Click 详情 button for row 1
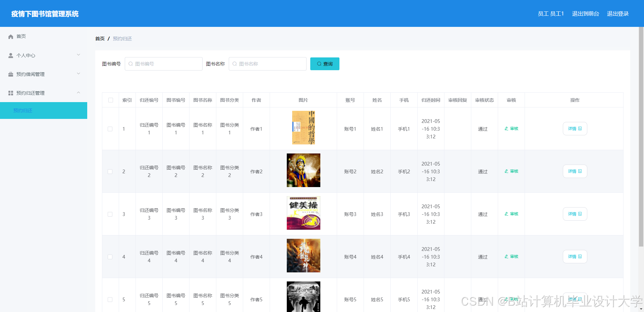The height and width of the screenshot is (312, 644). 575,129
